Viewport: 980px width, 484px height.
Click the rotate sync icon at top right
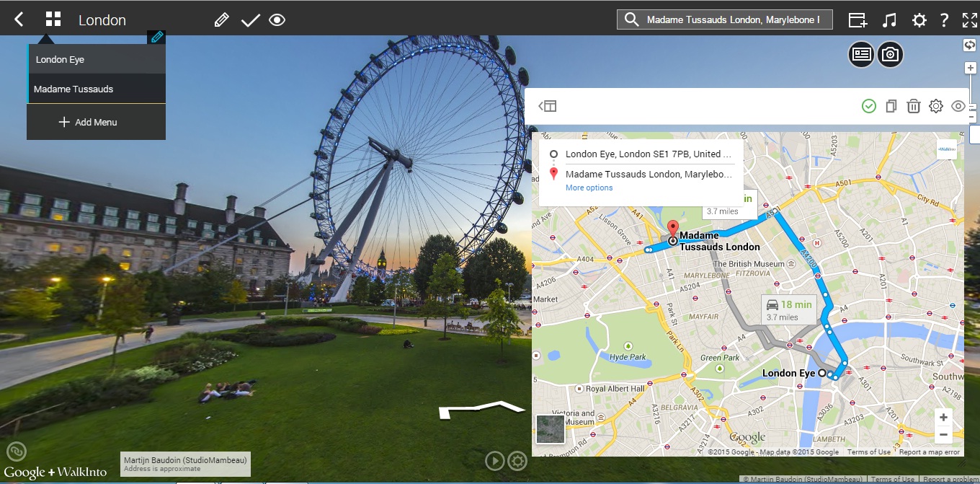(x=970, y=45)
